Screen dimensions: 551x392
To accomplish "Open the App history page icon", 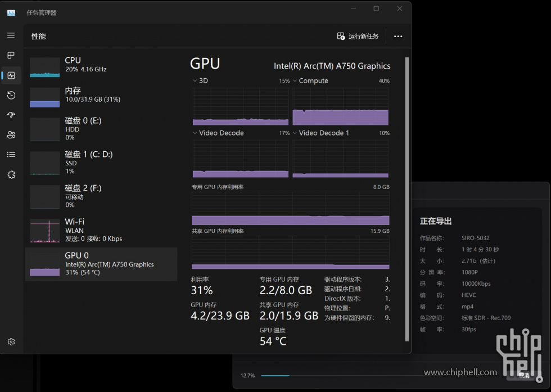I will click(11, 95).
